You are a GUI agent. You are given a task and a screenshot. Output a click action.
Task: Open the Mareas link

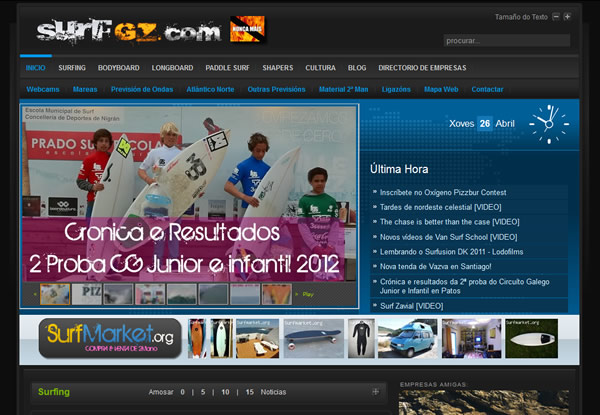(85, 89)
